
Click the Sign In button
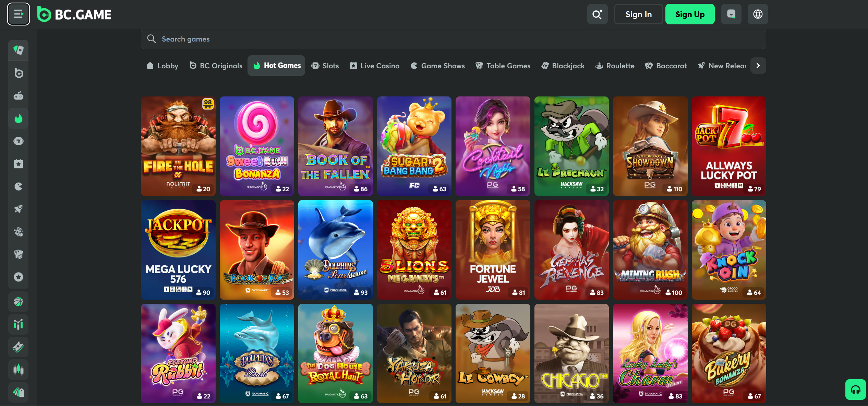pos(638,14)
